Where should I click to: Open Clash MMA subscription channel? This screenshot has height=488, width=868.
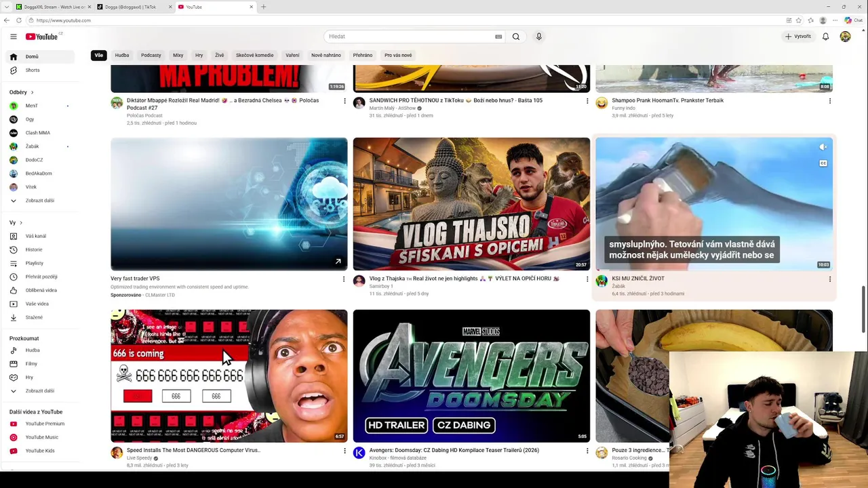tap(41, 133)
